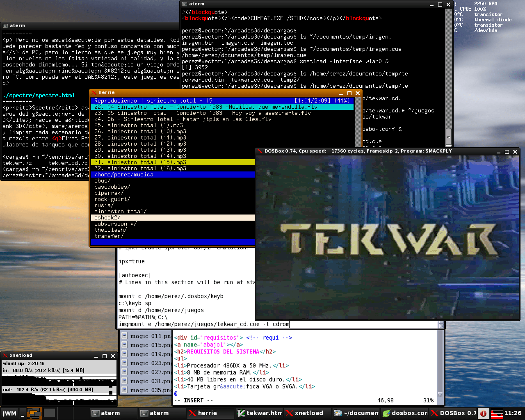Open the transfer/ folder in herrie
Image resolution: width=525 pixels, height=420 pixels.
click(x=173, y=236)
